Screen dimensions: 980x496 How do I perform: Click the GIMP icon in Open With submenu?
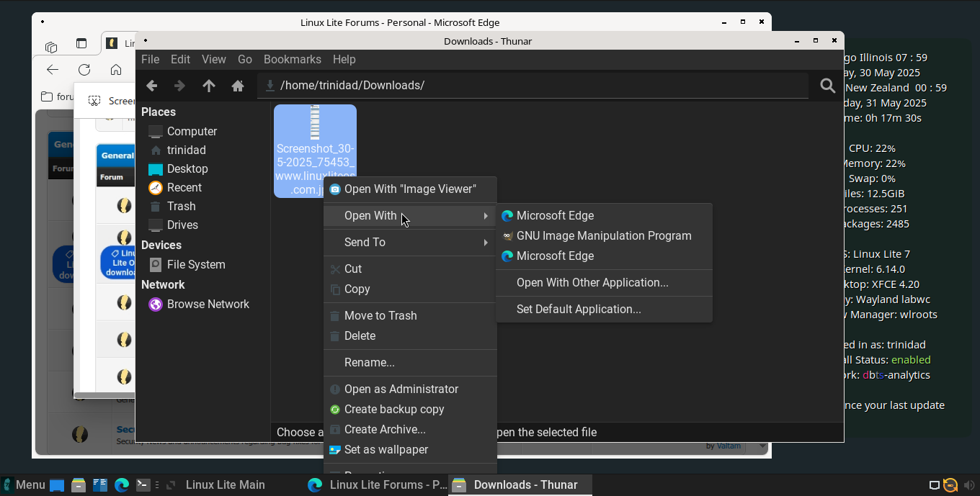[507, 236]
